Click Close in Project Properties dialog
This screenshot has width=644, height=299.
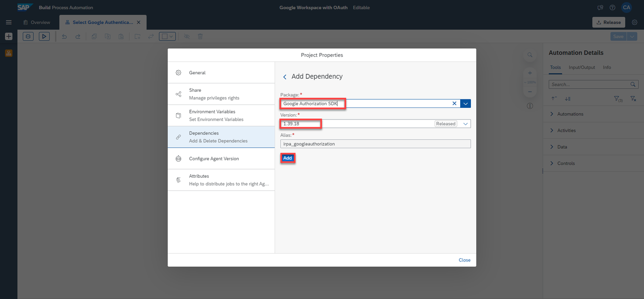pyautogui.click(x=464, y=260)
